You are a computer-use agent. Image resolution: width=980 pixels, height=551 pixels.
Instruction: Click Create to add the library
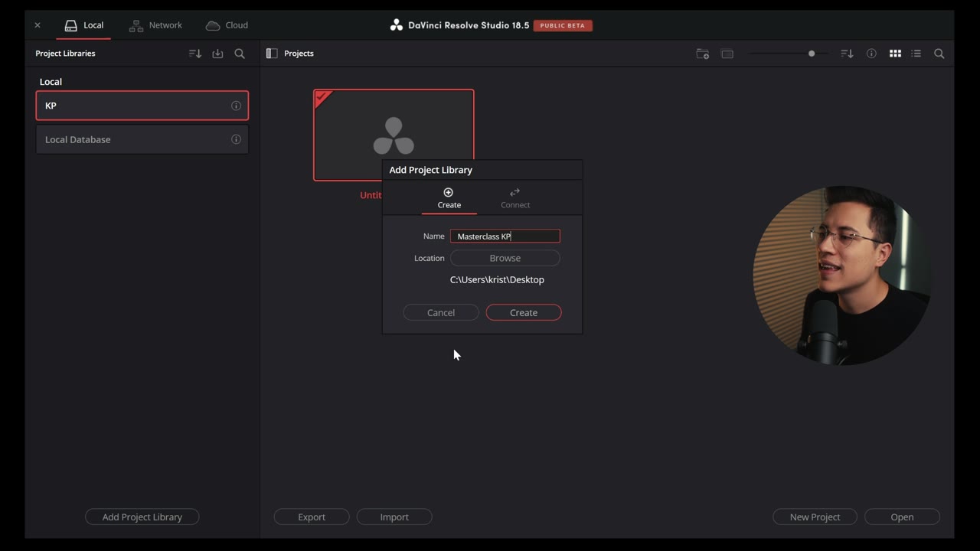pyautogui.click(x=524, y=312)
